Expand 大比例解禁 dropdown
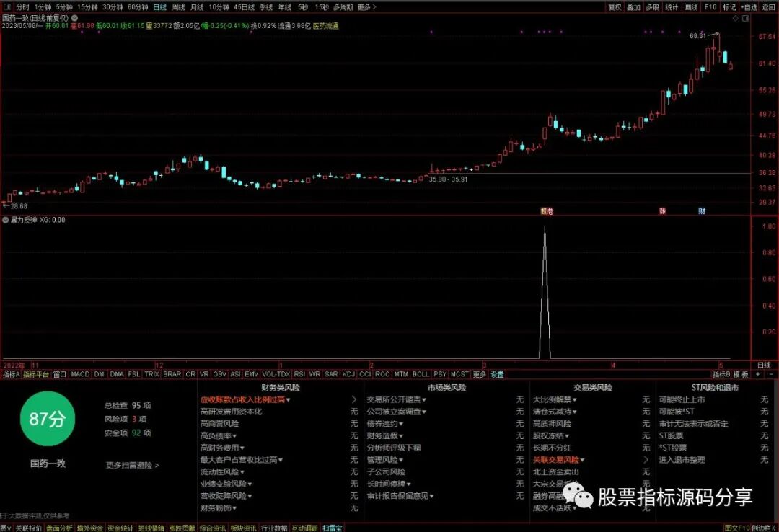The image size is (779, 532). point(555,399)
